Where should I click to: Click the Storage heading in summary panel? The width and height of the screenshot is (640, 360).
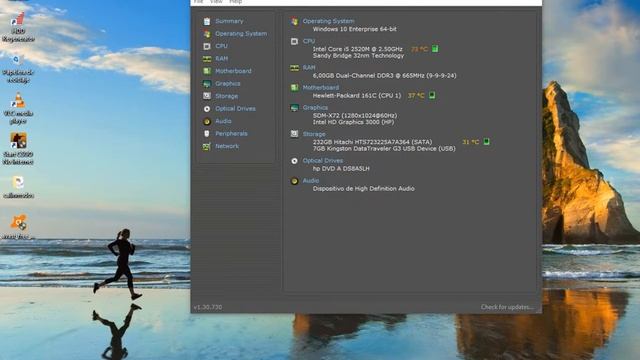[x=314, y=134]
